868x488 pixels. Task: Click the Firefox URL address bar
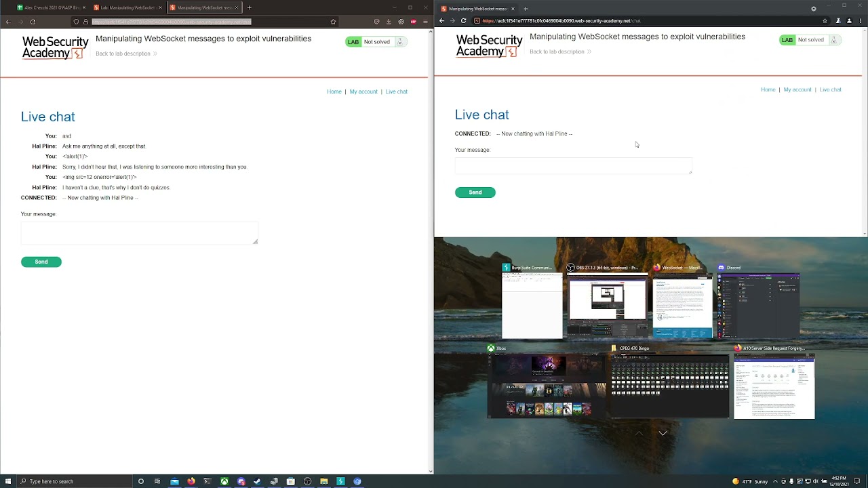[203, 22]
